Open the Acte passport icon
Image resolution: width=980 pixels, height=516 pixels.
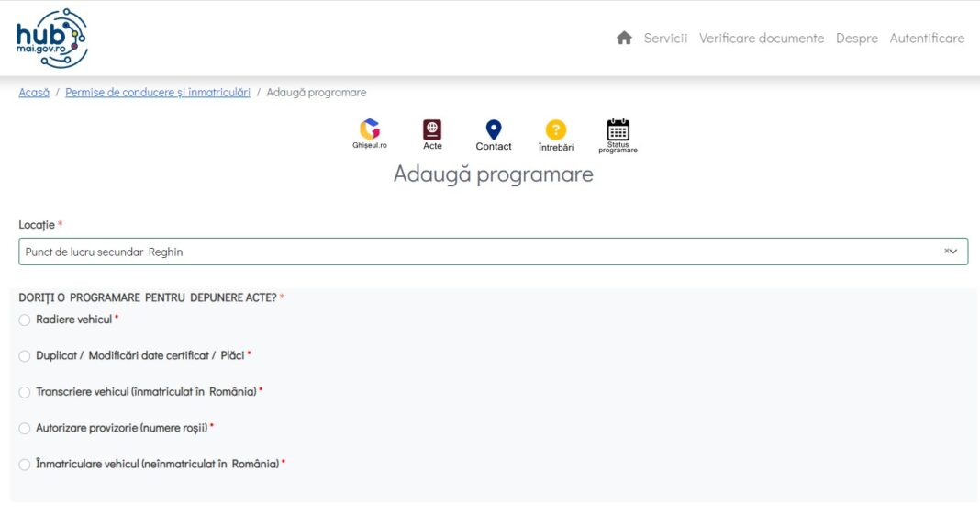(432, 130)
